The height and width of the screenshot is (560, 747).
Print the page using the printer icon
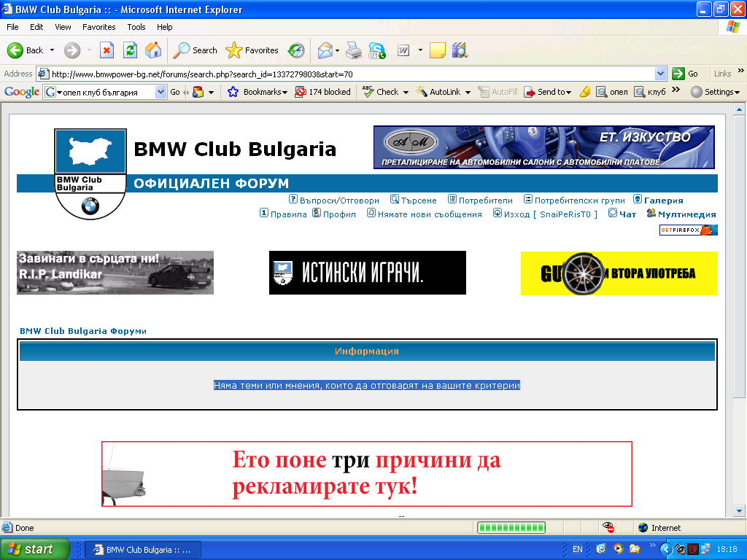354,50
